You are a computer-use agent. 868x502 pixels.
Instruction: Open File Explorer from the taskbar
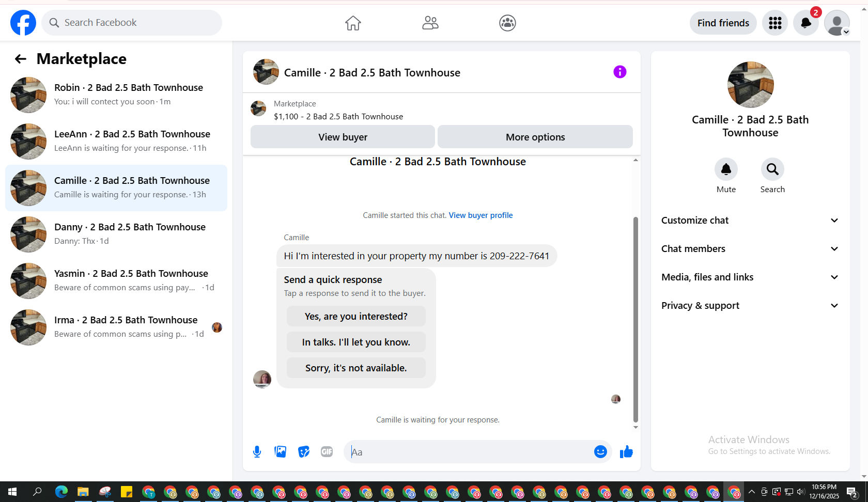(83, 492)
